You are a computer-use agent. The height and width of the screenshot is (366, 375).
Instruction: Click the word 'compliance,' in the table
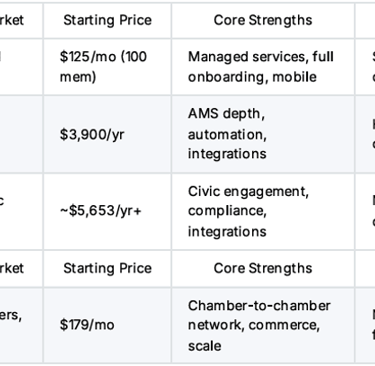[227, 211]
